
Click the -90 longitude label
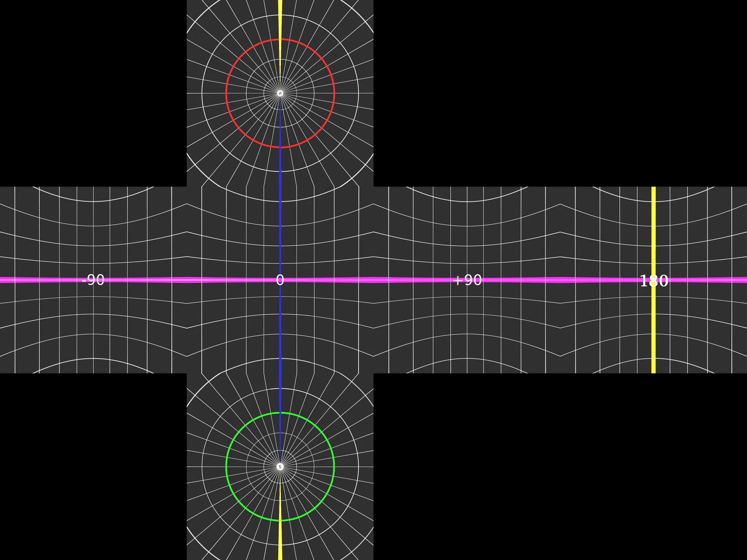[93, 280]
